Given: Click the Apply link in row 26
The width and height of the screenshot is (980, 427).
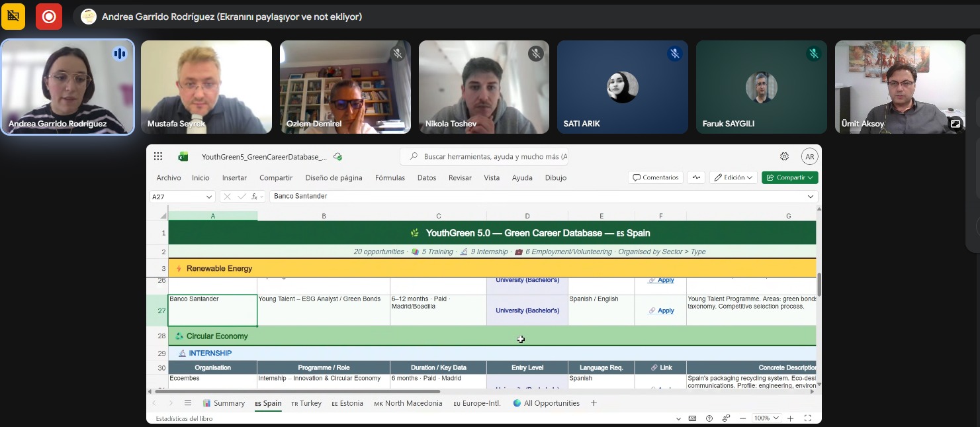Looking at the screenshot, I should tap(662, 280).
